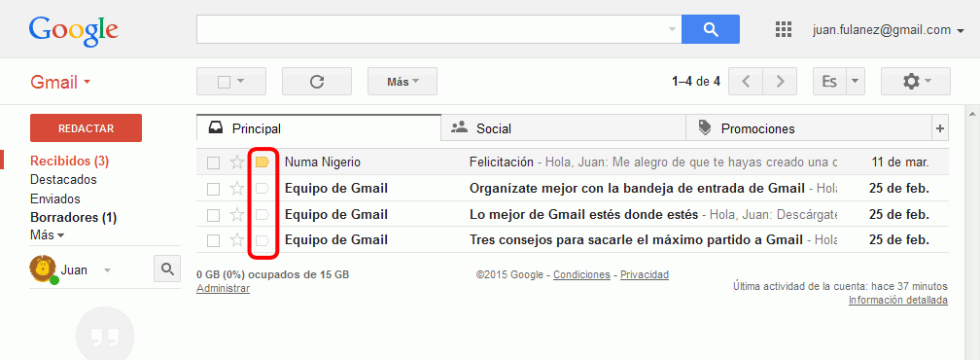
Task: Open the Hangouts quote bubble icon
Action: [x=104, y=336]
